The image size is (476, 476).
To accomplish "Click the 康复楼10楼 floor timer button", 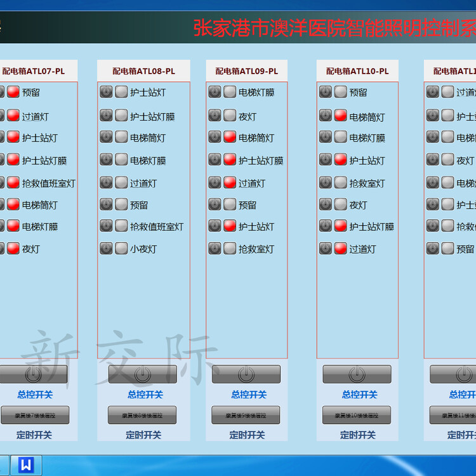I will [x=357, y=415].
